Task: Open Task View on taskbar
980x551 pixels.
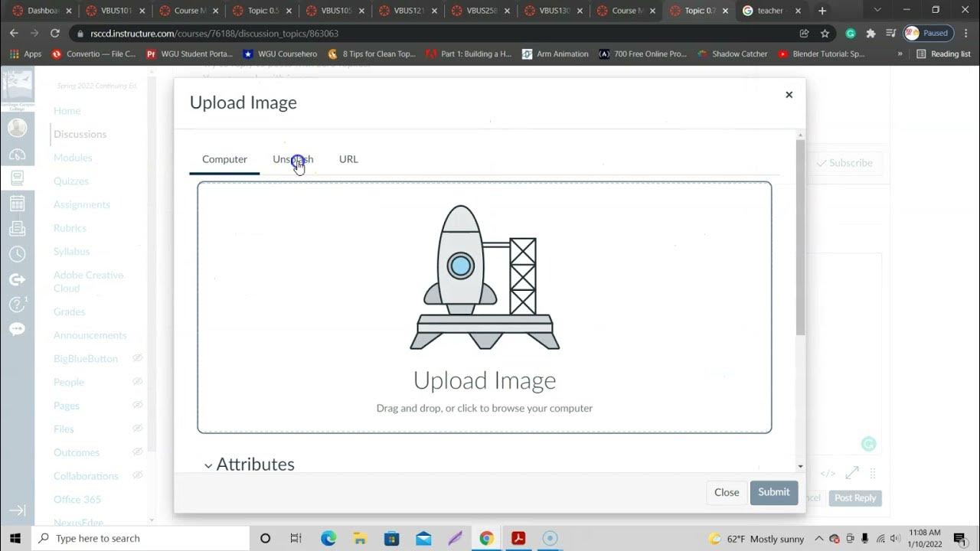Action: [x=296, y=538]
